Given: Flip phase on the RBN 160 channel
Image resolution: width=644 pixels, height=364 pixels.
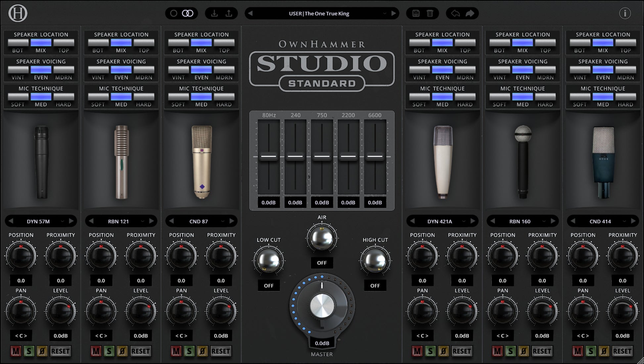Looking at the screenshot, I should click(x=524, y=351).
